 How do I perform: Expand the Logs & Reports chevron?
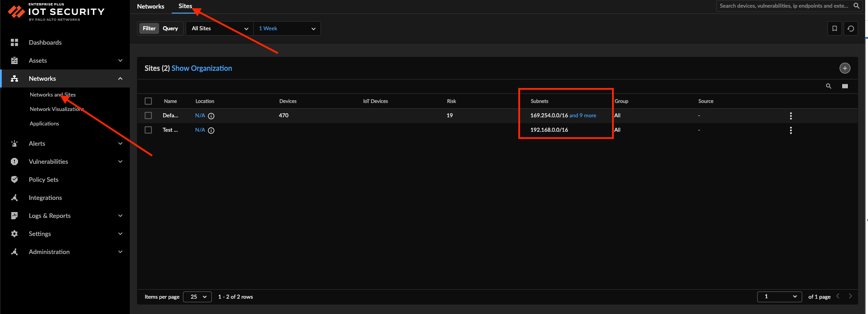(x=120, y=216)
